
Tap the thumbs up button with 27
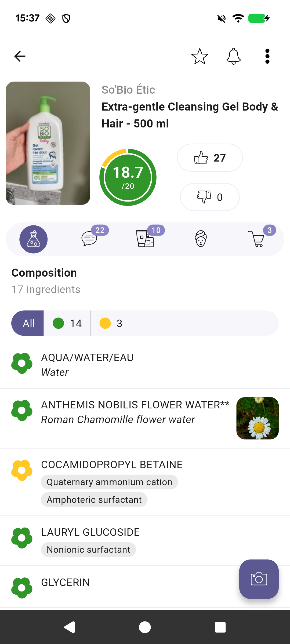(210, 158)
